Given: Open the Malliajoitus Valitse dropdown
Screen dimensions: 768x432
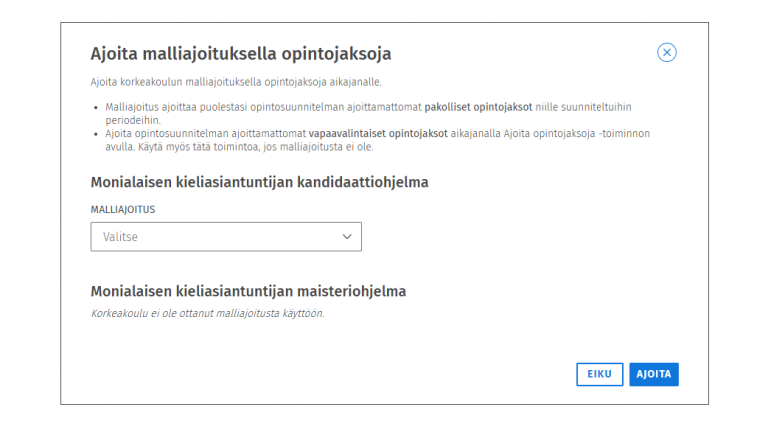Looking at the screenshot, I should (x=225, y=237).
